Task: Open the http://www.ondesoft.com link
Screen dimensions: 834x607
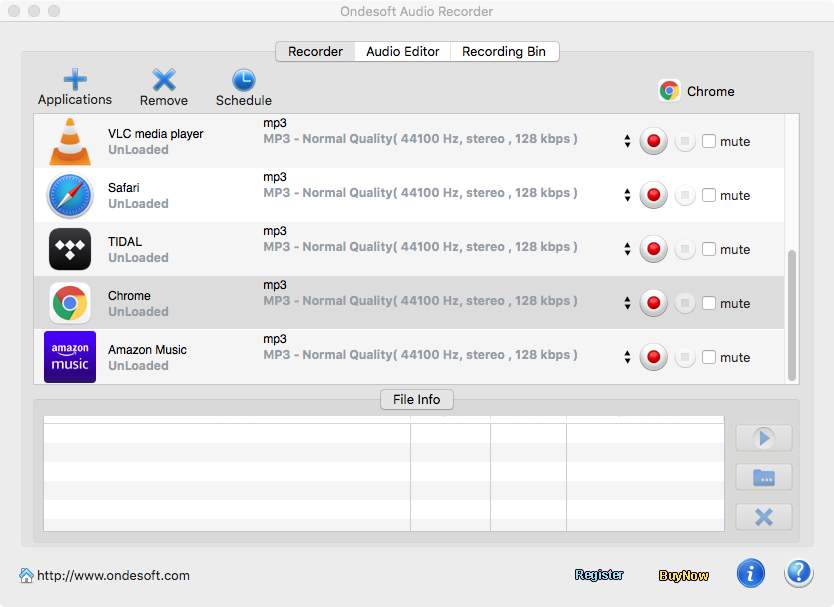Action: [113, 576]
